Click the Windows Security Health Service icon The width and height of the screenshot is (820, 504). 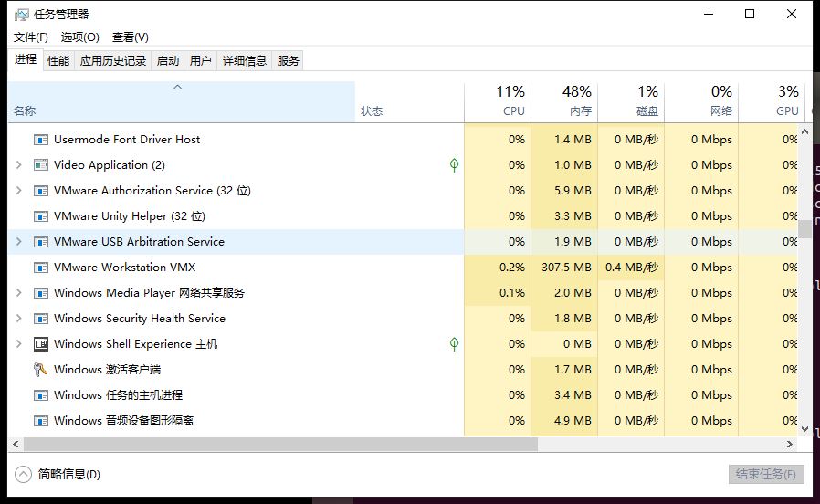[x=41, y=319]
